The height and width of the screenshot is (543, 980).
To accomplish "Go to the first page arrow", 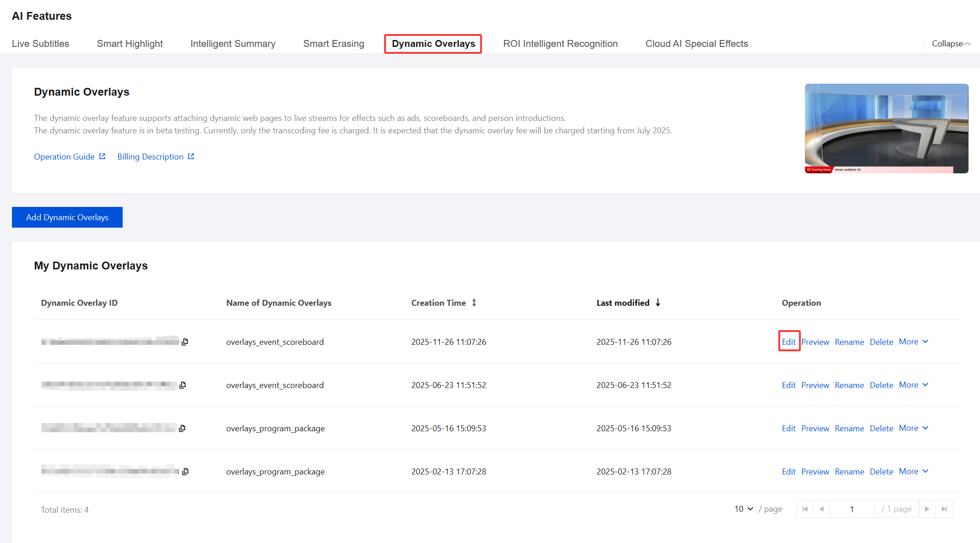I will point(805,509).
